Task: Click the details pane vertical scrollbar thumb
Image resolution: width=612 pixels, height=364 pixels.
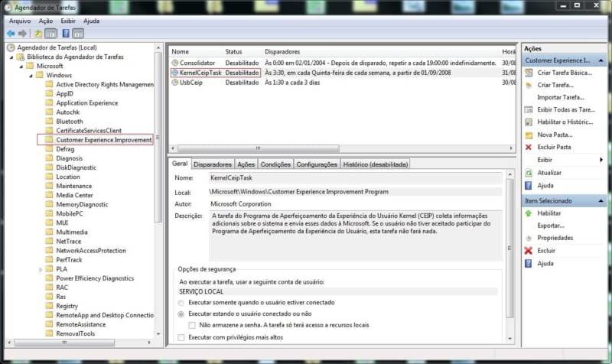Action: pos(509,248)
